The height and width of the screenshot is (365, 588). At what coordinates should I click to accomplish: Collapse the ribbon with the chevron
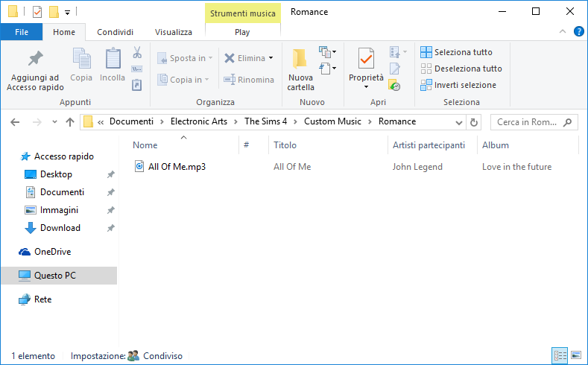(563, 32)
